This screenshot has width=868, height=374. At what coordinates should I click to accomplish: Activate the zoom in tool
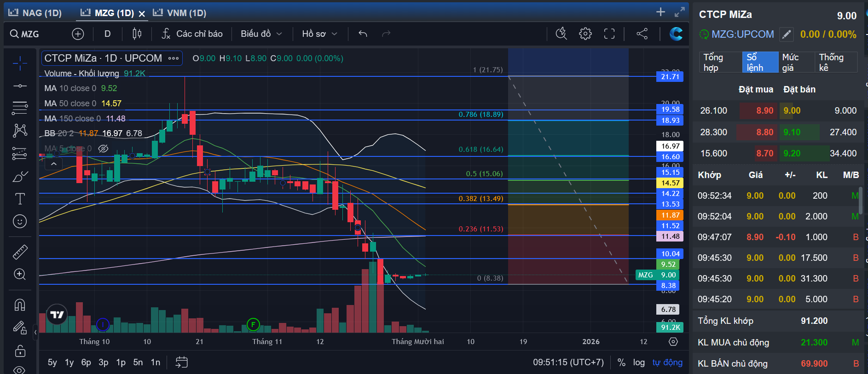coord(20,274)
